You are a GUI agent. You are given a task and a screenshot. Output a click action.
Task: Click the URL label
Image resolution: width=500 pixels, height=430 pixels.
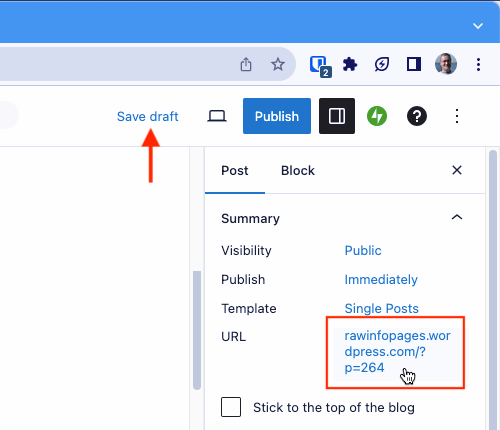(233, 337)
